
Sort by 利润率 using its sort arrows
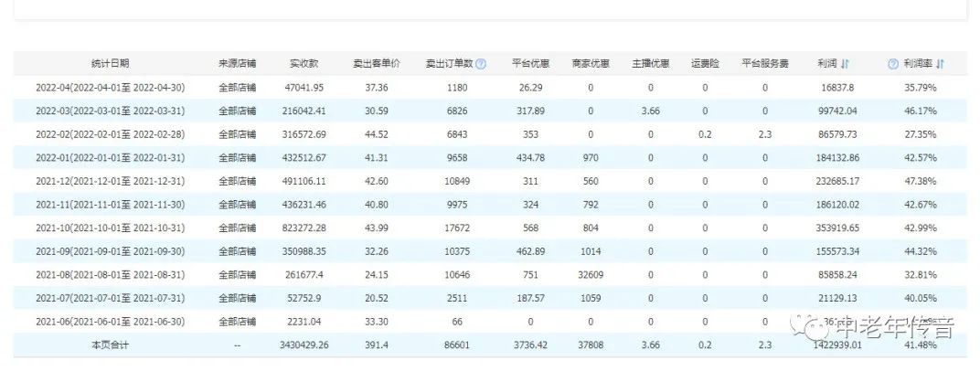coord(941,64)
